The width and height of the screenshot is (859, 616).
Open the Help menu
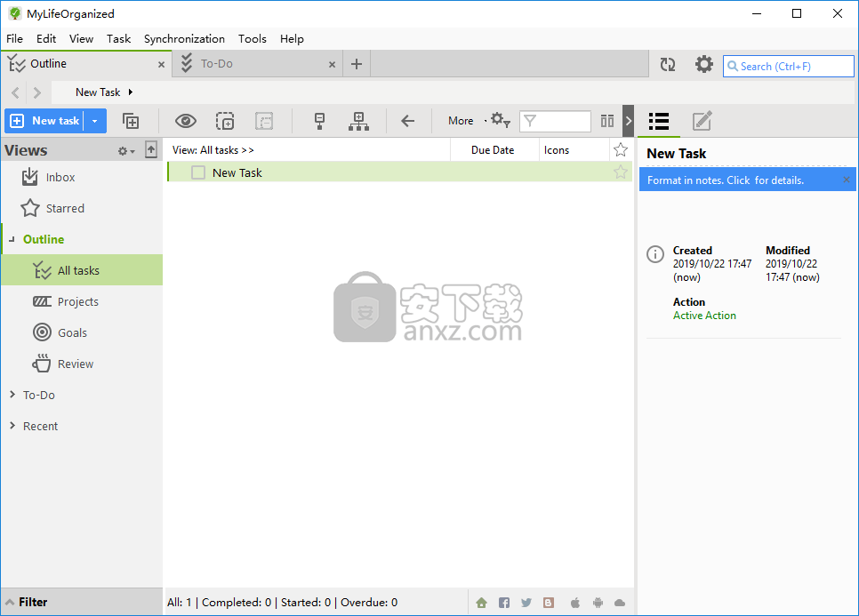292,39
